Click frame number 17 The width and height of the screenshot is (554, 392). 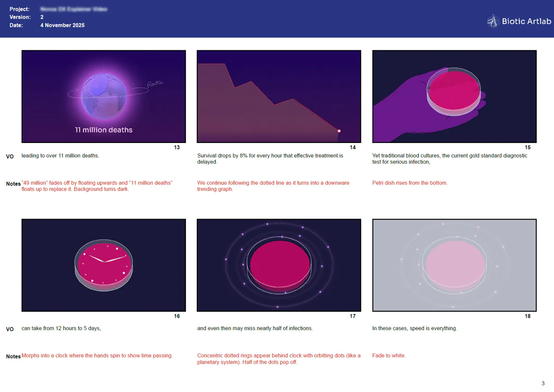(353, 316)
